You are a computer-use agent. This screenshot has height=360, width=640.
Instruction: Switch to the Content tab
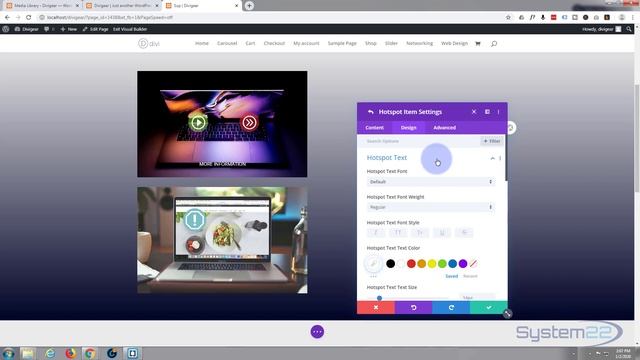pos(374,128)
